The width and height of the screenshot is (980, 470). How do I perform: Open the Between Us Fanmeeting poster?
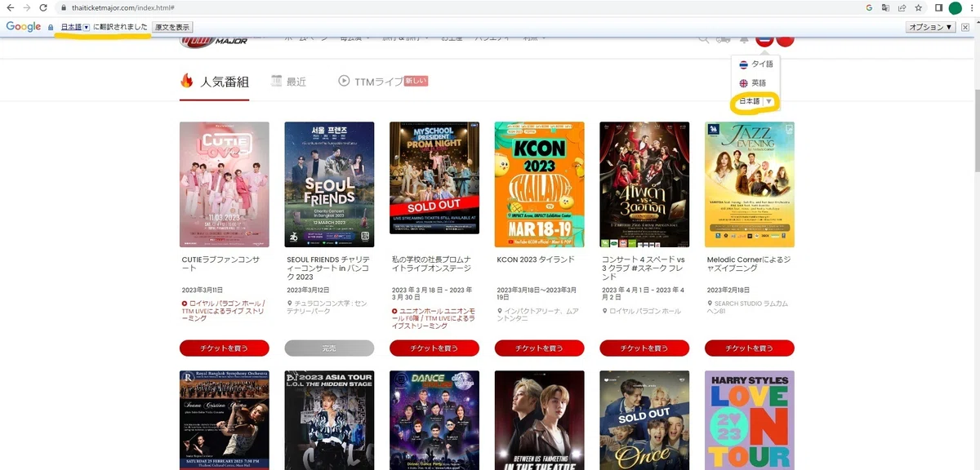539,420
